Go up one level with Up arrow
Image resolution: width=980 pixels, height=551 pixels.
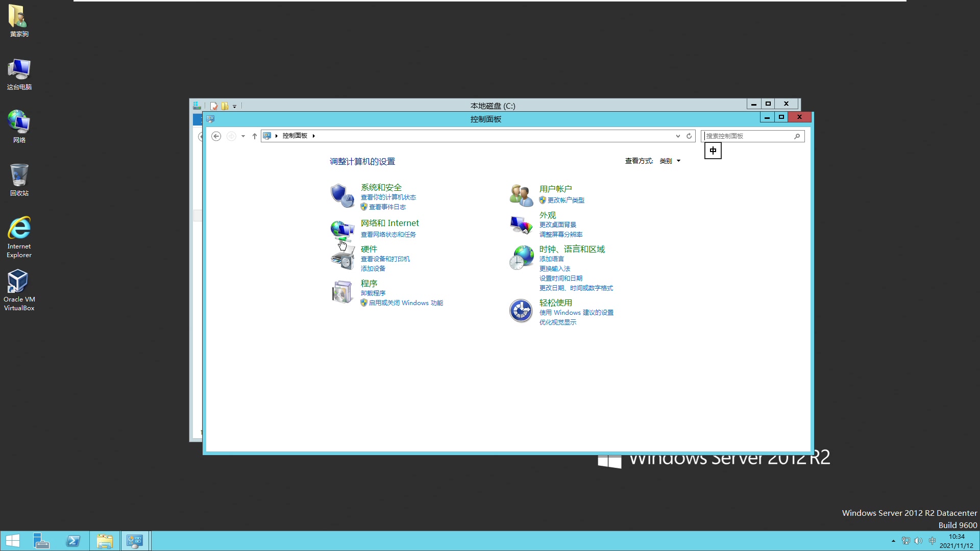click(254, 136)
